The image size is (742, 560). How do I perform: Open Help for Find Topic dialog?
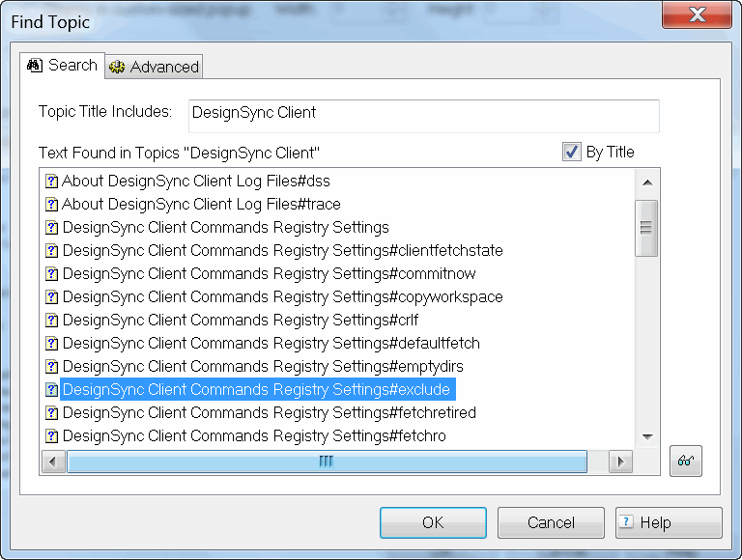click(x=669, y=522)
